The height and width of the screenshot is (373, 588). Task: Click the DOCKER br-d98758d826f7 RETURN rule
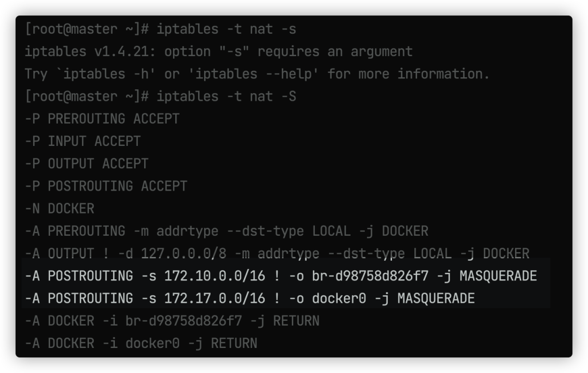(x=172, y=321)
